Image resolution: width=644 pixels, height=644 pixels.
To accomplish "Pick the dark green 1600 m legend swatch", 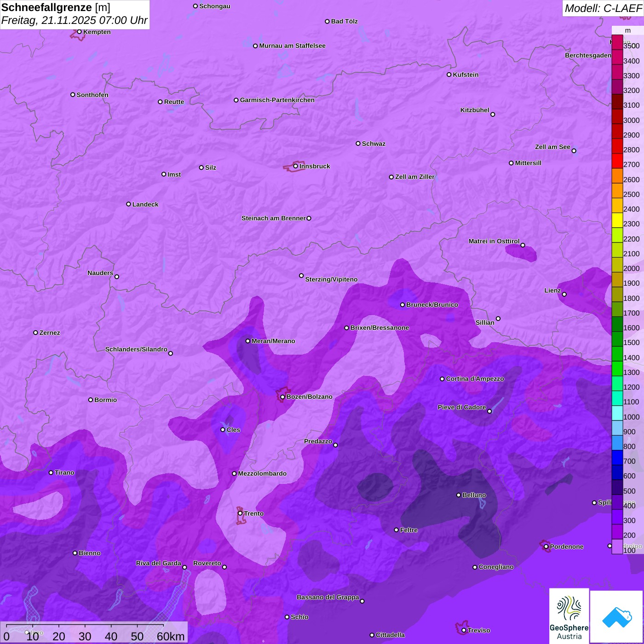I will [617, 324].
